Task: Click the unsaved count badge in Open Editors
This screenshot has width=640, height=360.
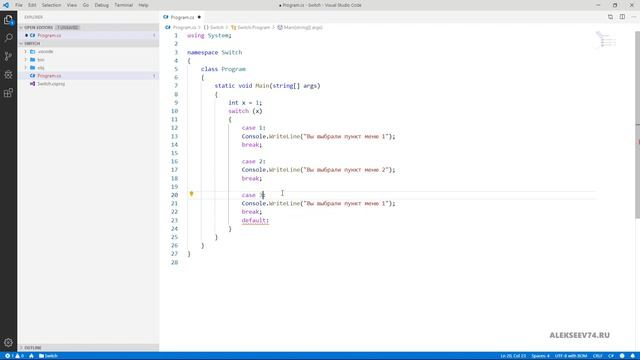Action: tap(68, 27)
